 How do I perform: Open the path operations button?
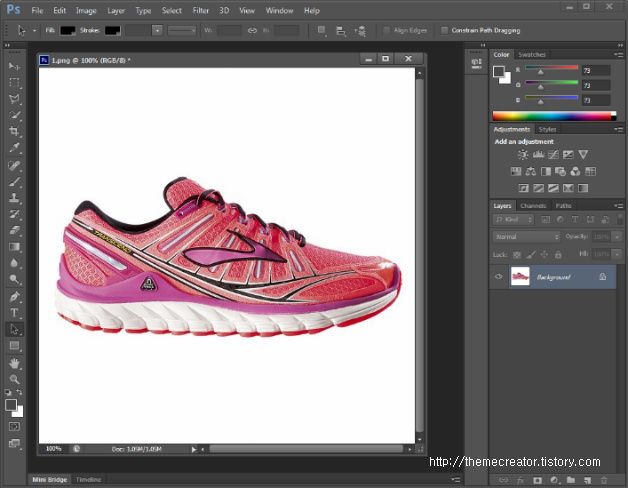tap(321, 30)
